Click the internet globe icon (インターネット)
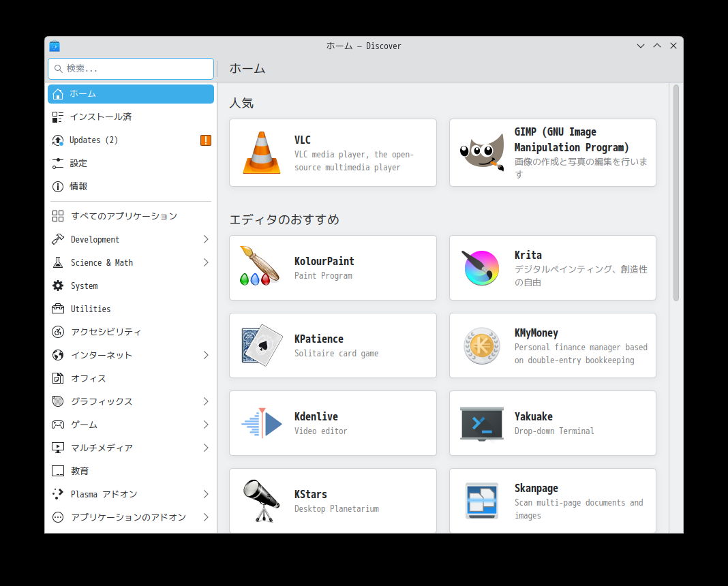This screenshot has height=586, width=728. pos(57,356)
